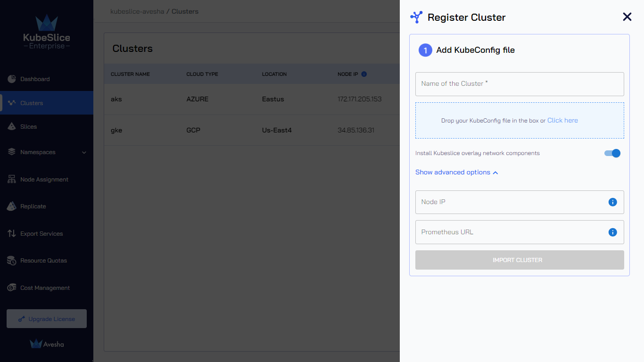Viewport: 644px width, 362px height.
Task: Click the Resource Quotas icon
Action: coord(12,261)
